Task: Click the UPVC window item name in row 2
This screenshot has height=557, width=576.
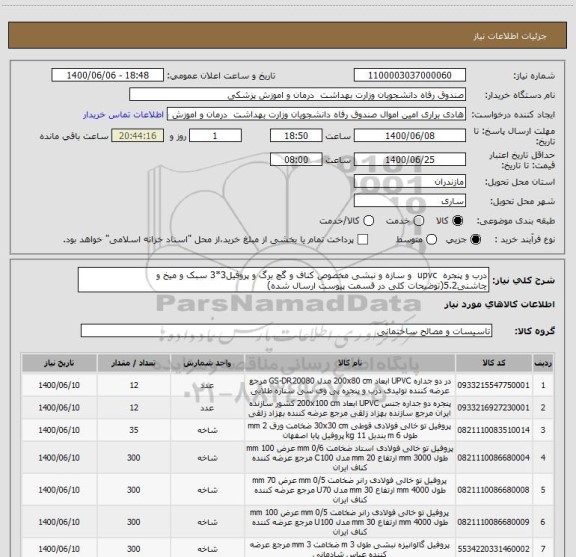Action: tap(350, 408)
